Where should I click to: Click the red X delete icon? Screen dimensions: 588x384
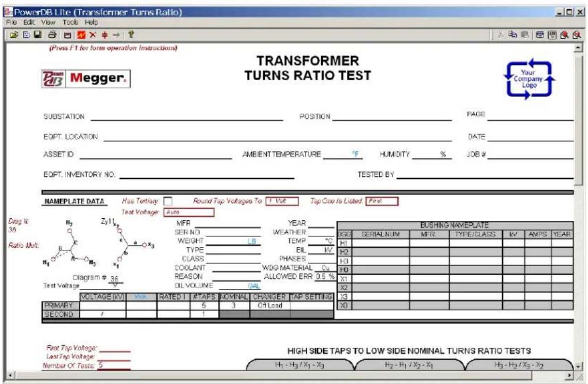click(93, 35)
